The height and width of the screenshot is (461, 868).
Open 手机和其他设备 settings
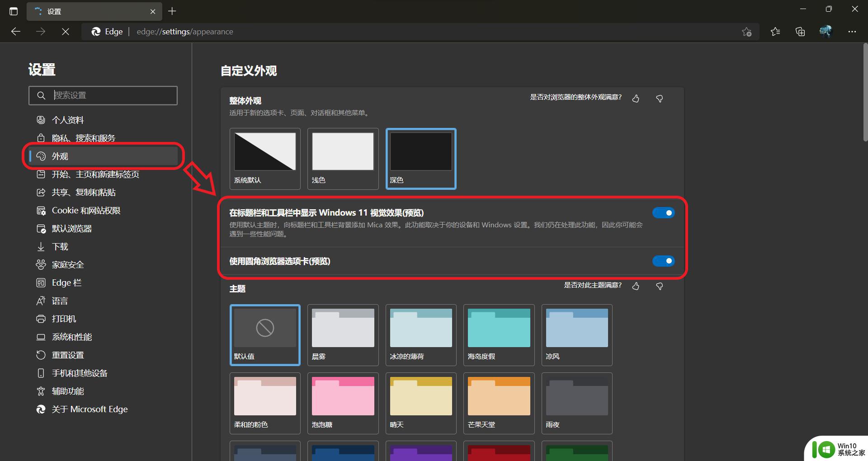tap(103, 373)
